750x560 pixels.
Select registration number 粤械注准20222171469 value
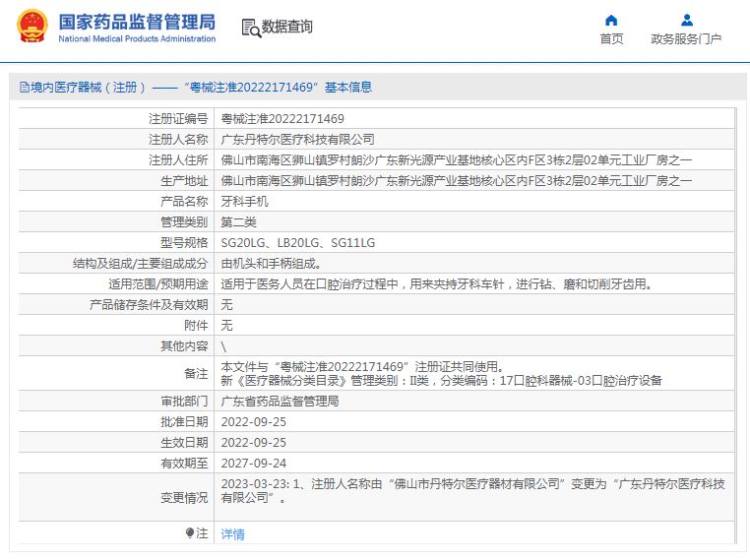pyautogui.click(x=282, y=119)
